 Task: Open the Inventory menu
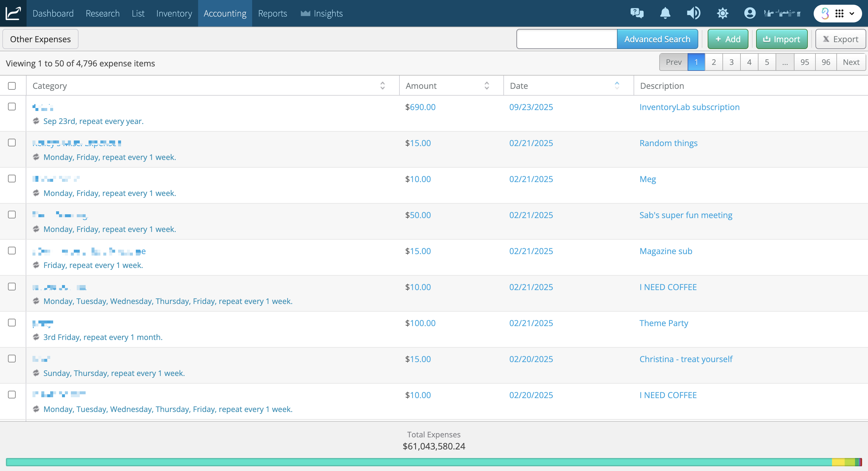(x=174, y=13)
